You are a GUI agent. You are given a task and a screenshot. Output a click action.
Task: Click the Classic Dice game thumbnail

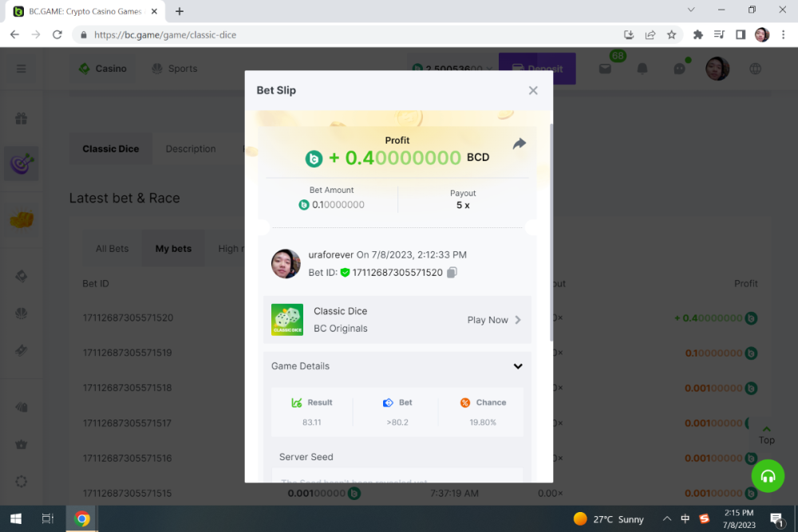(286, 319)
